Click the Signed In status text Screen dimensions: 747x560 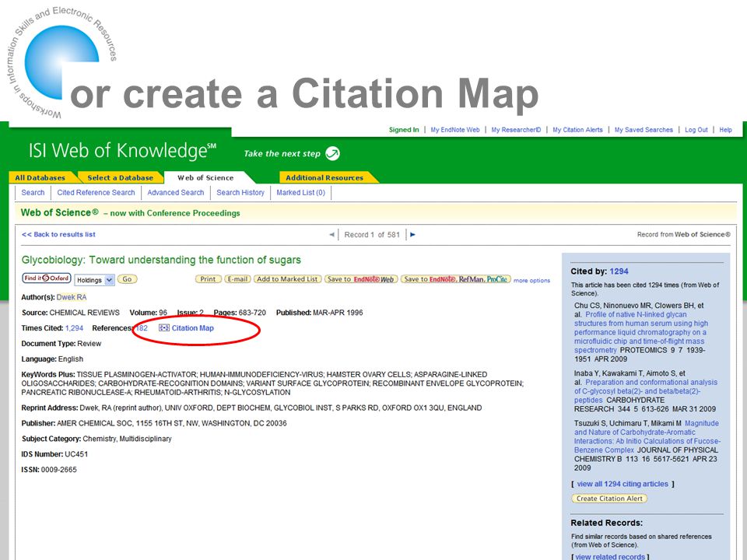[x=404, y=130]
